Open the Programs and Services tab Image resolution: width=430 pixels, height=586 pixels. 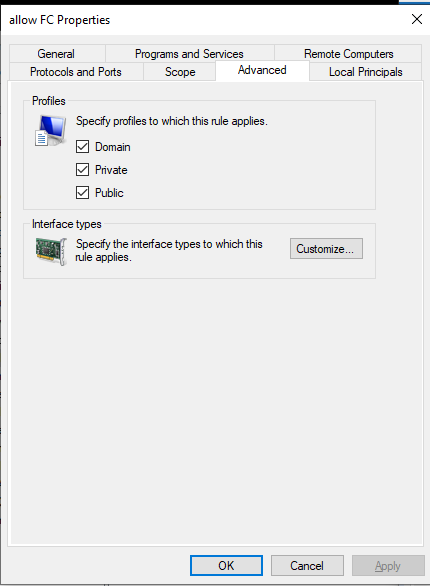click(x=189, y=54)
